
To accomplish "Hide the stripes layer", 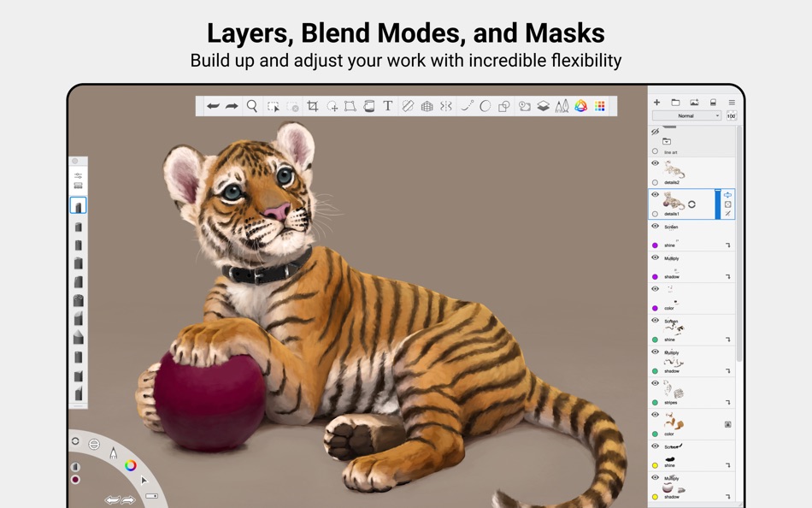I will coord(655,383).
